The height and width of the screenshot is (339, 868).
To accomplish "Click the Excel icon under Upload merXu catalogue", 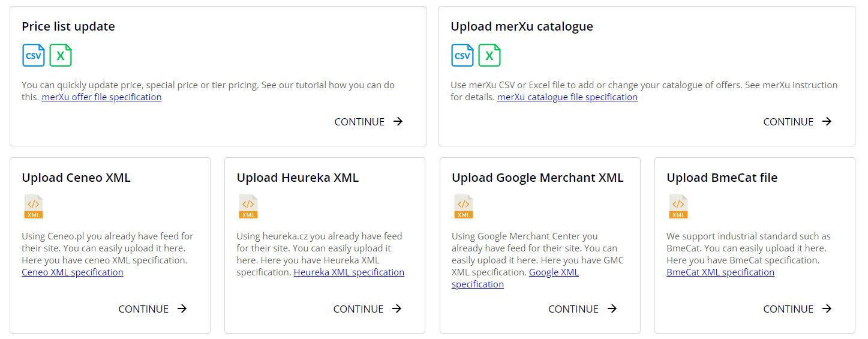I will click(489, 55).
